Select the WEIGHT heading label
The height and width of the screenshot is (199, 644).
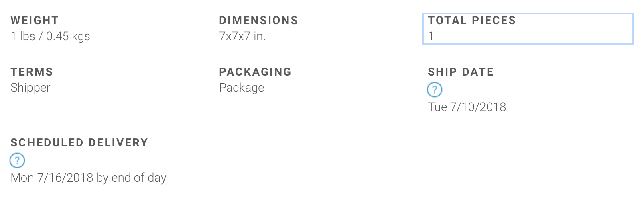point(35,21)
